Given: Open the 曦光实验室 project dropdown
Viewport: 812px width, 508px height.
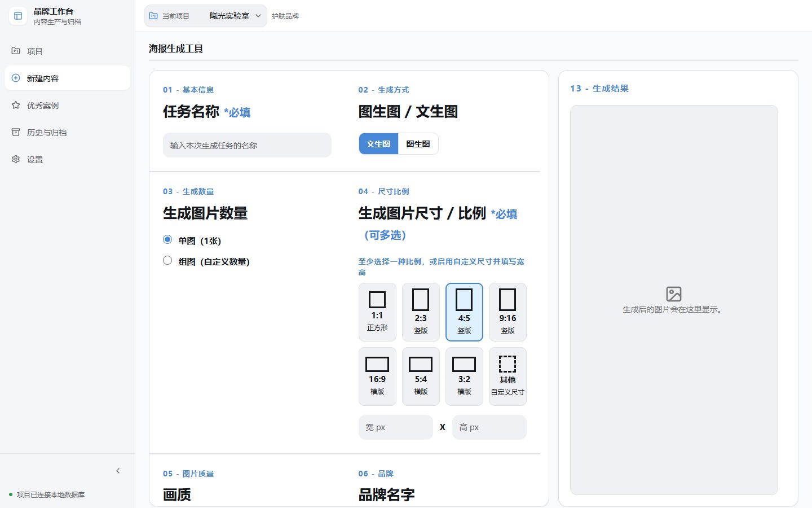Looking at the screenshot, I should coord(235,16).
